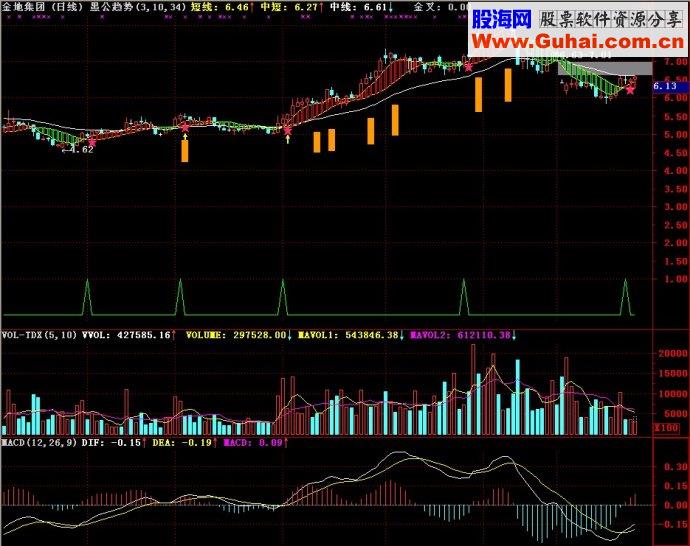This screenshot has height=546, width=690.
Task: Click the DEA: -0.19 readout
Action: (184, 443)
